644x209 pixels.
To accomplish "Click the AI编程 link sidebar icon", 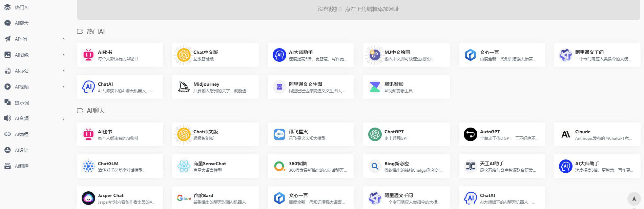I will (x=7, y=134).
